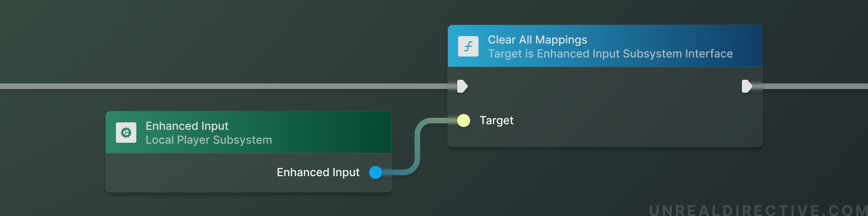
Task: Select the Enhanced Input node header title
Action: coord(187,126)
